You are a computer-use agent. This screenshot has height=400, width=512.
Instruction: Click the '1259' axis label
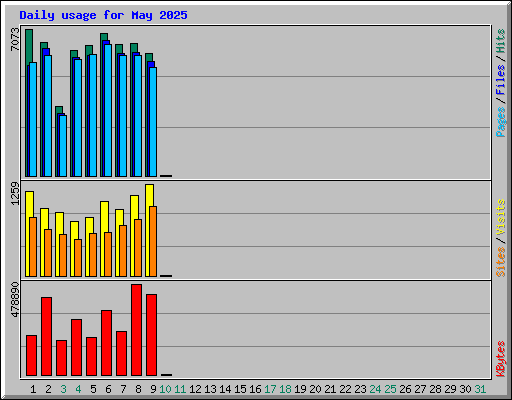coord(15,193)
